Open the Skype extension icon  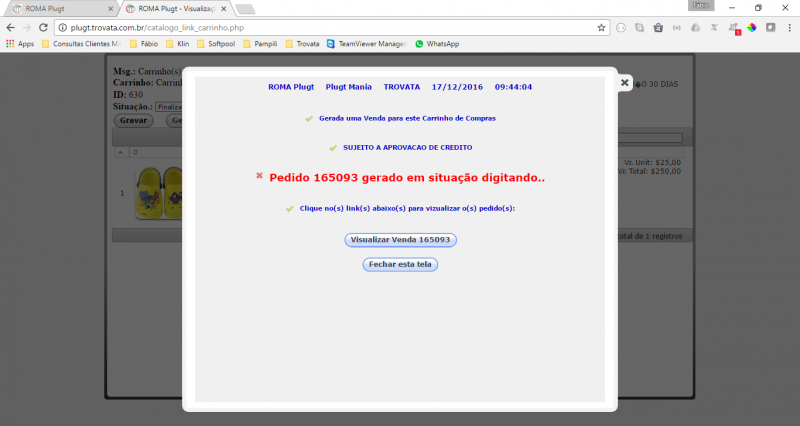click(639, 28)
